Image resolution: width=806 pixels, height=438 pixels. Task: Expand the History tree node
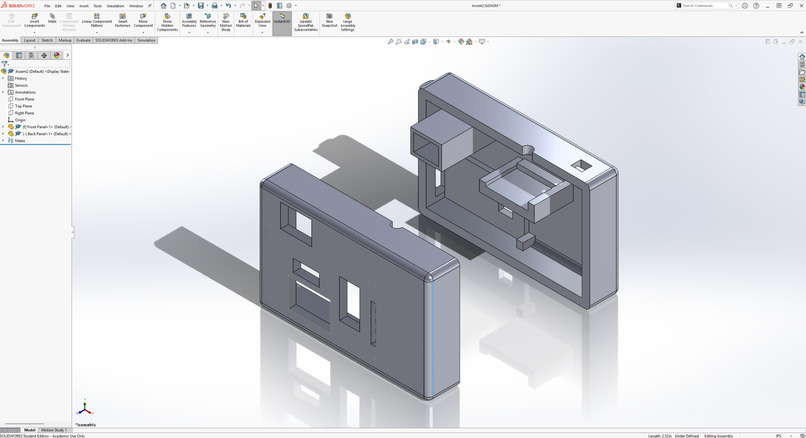3,78
